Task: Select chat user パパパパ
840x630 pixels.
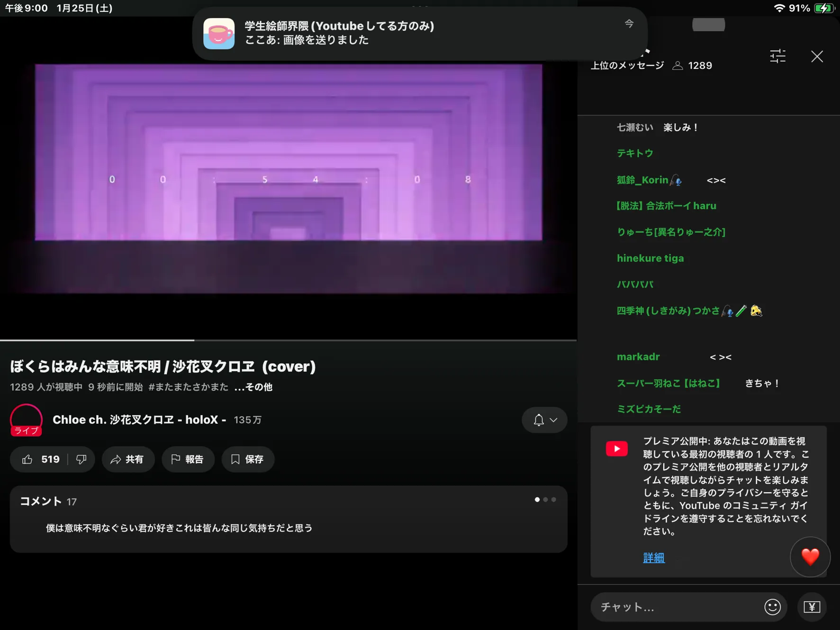Action: pos(635,284)
